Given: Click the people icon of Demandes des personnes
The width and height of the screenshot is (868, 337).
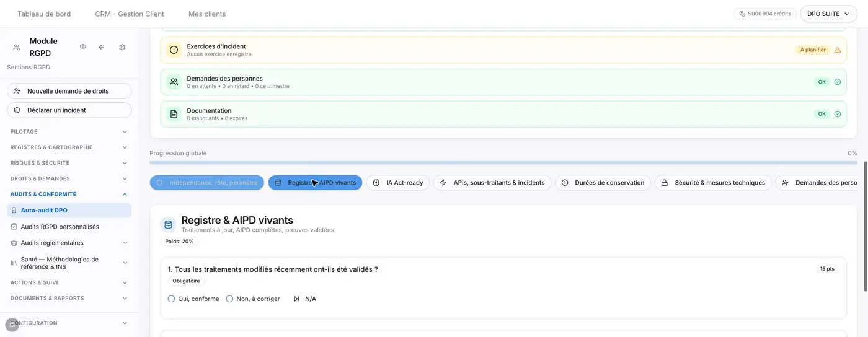Looking at the screenshot, I should (174, 82).
